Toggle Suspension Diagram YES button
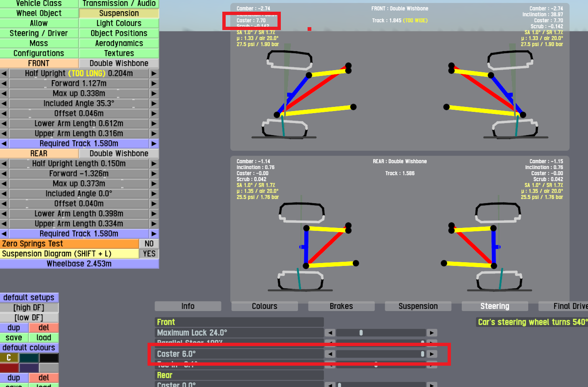The width and height of the screenshot is (588, 387). (x=149, y=254)
